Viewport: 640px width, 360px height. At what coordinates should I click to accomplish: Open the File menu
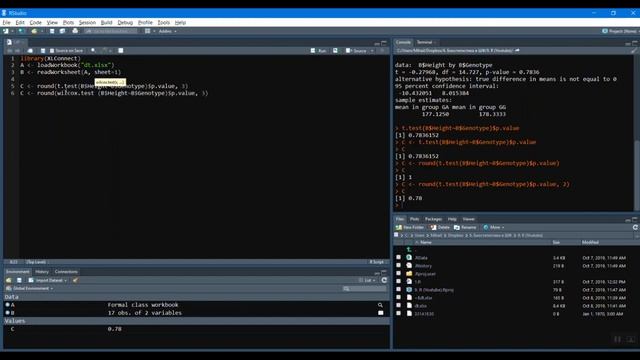pyautogui.click(x=6, y=22)
